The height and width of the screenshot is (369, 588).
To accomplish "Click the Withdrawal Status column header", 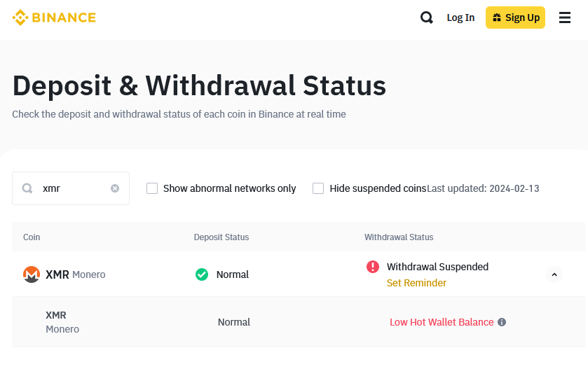I will (x=399, y=237).
